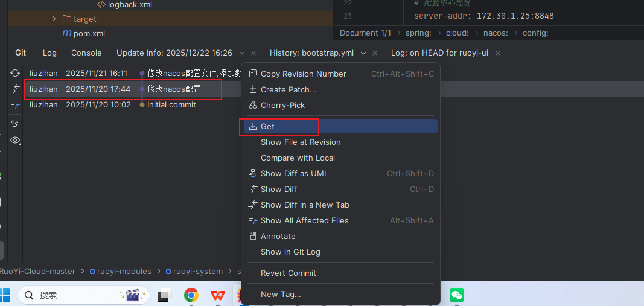The height and width of the screenshot is (306, 644).
Task: Click RuoYi-Cloud-master in navigation bar
Action: coord(37,272)
